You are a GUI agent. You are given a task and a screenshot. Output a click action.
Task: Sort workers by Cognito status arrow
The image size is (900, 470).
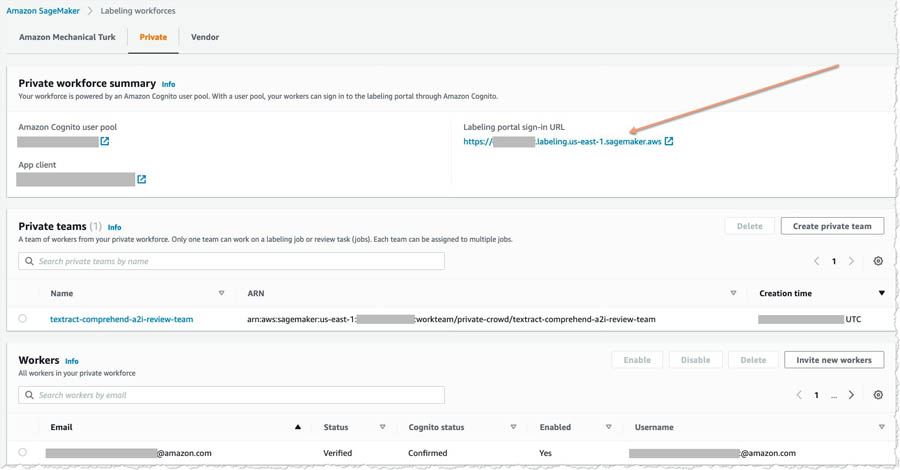(513, 427)
